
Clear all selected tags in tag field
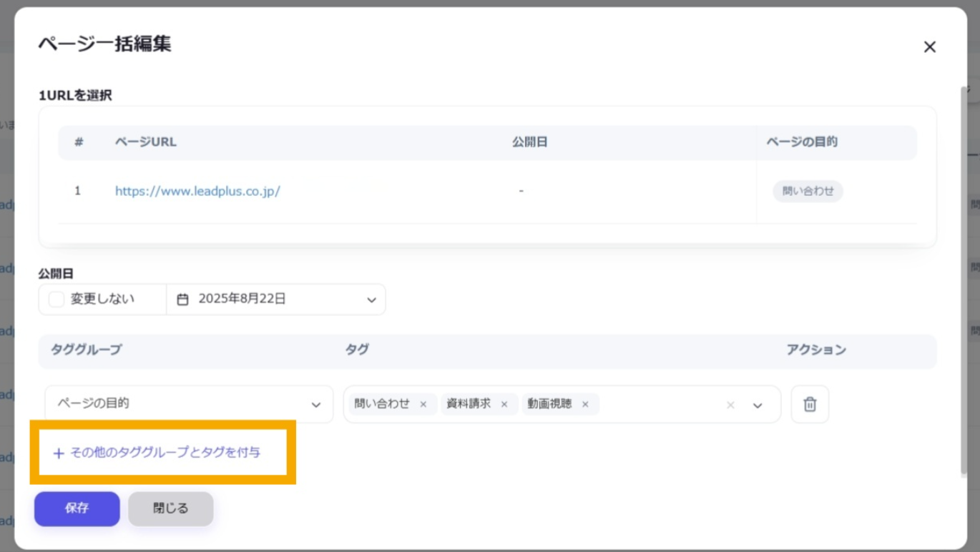pyautogui.click(x=730, y=405)
